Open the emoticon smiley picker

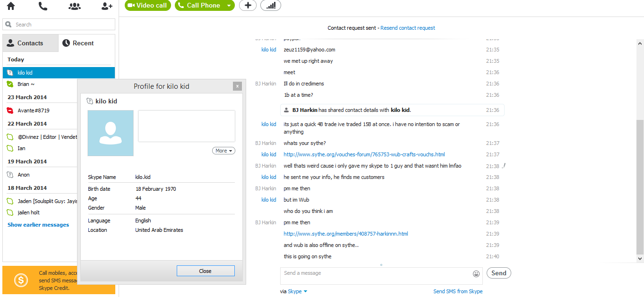(476, 274)
